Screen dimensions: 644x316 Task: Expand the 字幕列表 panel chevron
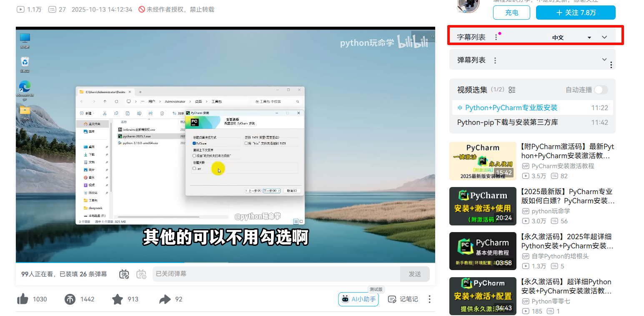click(x=605, y=37)
